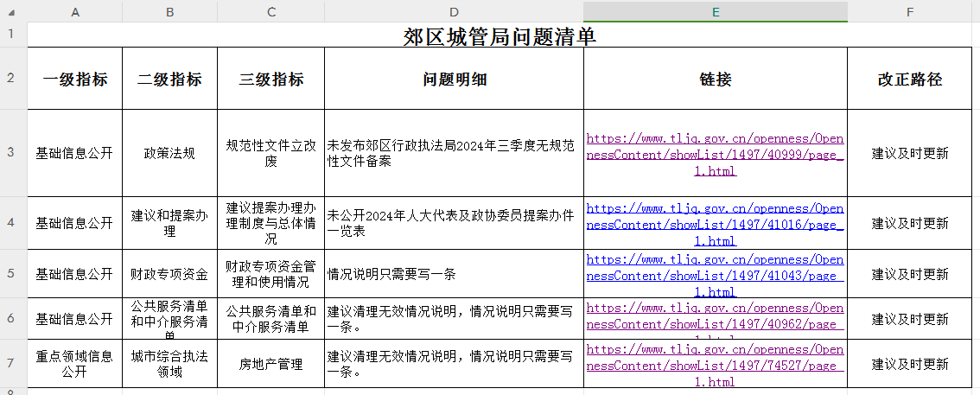Select column A header
Viewport: 980px width, 395px height.
75,11
